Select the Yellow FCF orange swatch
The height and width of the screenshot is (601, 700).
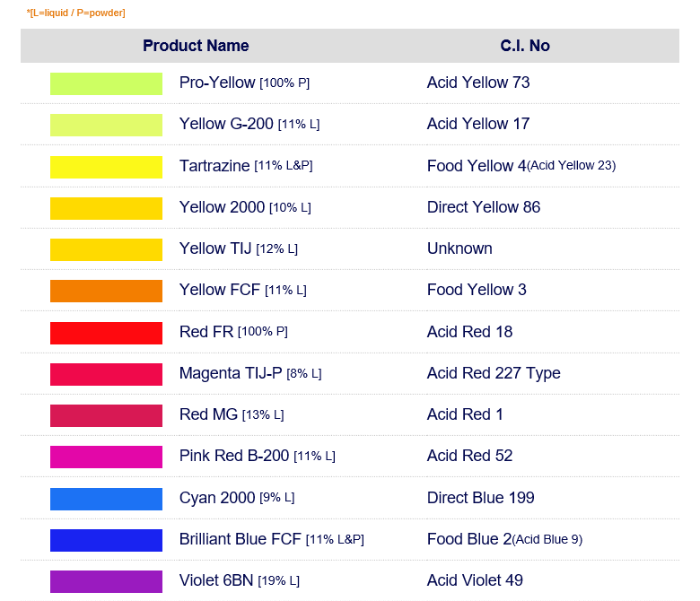click(106, 291)
